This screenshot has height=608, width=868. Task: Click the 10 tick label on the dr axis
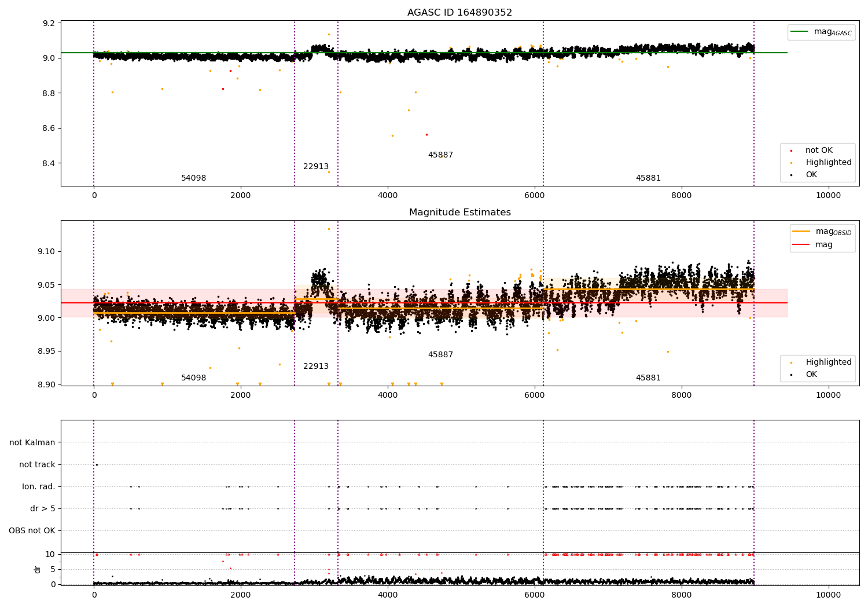(x=50, y=554)
